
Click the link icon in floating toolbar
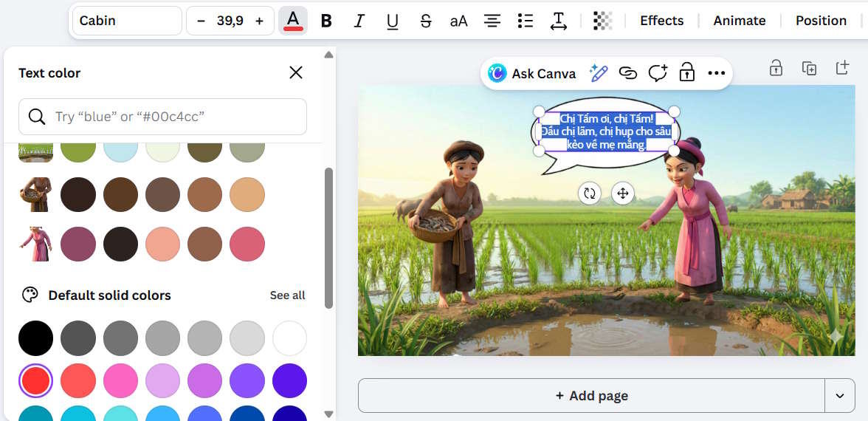coord(627,73)
